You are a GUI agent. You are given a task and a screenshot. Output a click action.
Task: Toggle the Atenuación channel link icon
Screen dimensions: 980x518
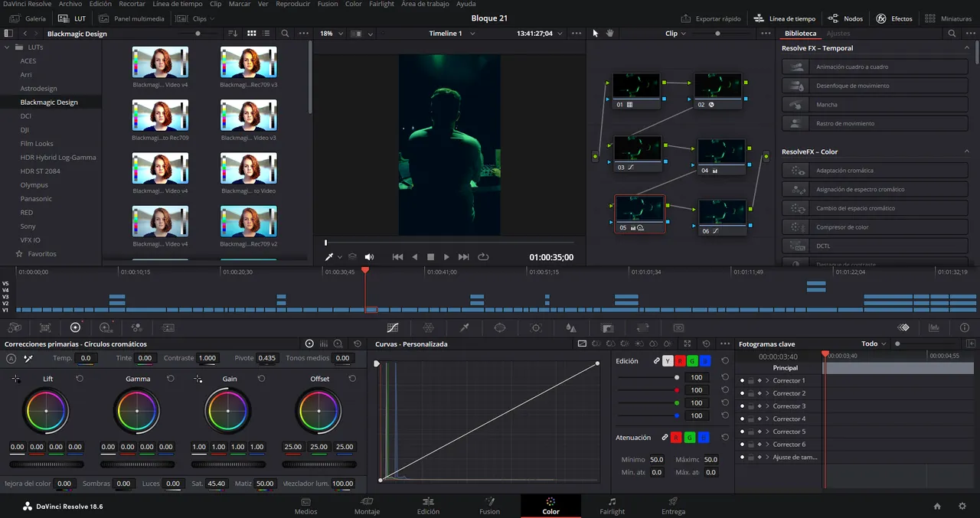(665, 438)
